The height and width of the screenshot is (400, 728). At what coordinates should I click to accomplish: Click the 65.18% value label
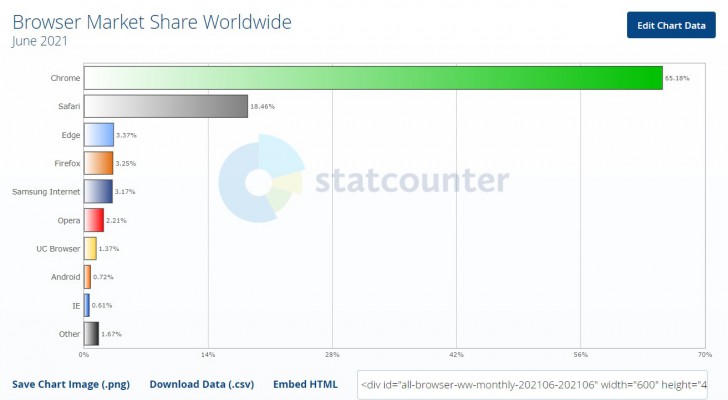[677, 78]
